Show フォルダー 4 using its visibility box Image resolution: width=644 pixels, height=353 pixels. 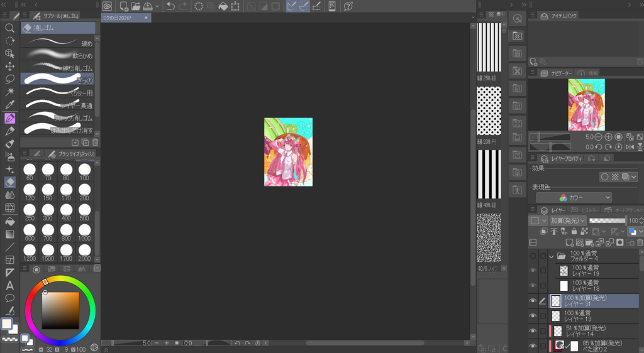coord(533,256)
